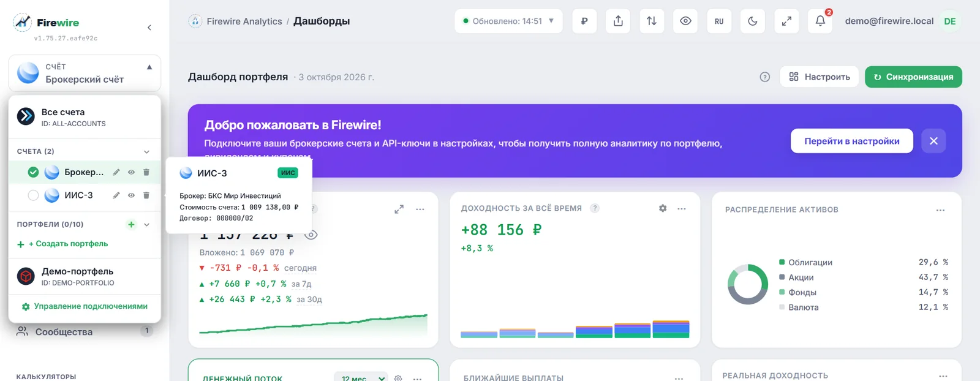Open 'Ближайшие выплаты' card options

coord(679,379)
